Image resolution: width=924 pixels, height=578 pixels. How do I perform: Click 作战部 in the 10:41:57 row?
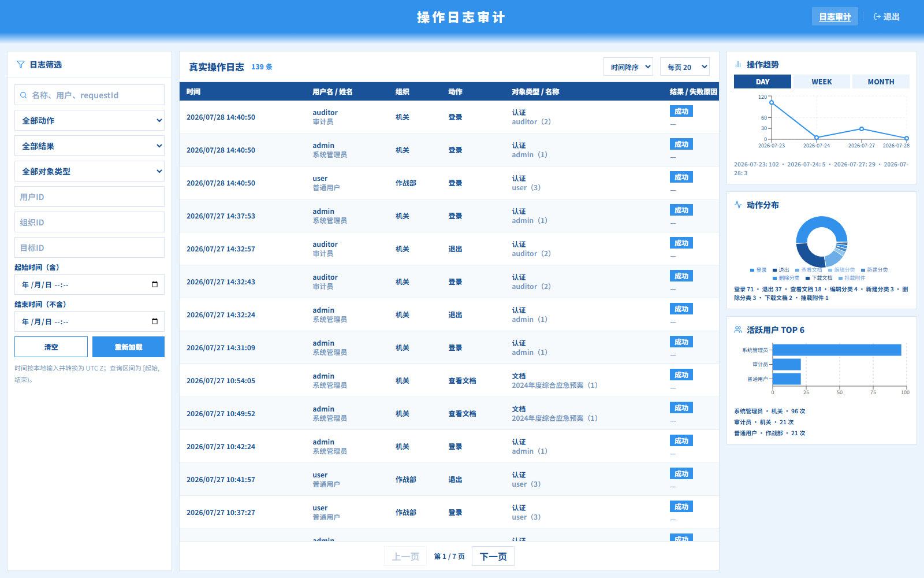tap(406, 479)
